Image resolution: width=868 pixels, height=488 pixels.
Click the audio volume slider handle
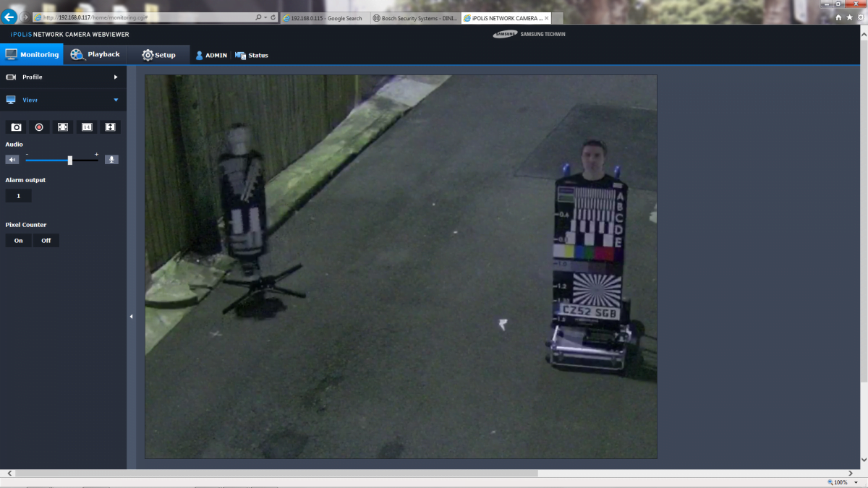pos(70,160)
